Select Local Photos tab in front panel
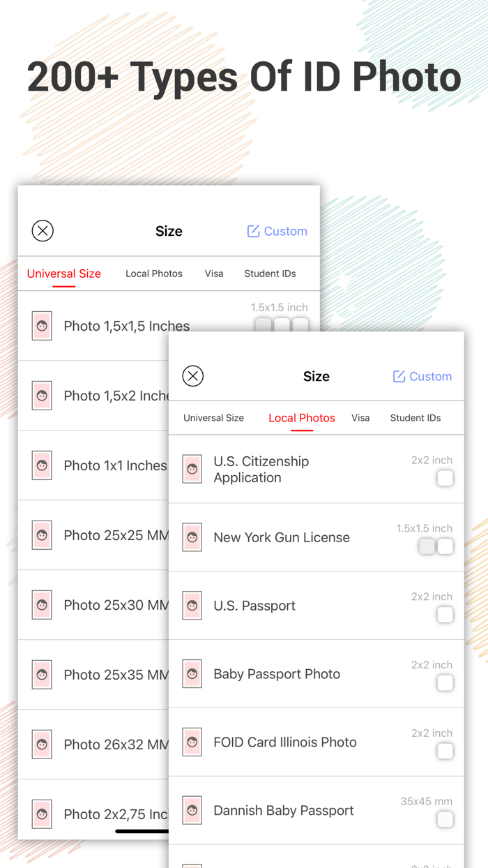The height and width of the screenshot is (868, 488). tap(302, 418)
